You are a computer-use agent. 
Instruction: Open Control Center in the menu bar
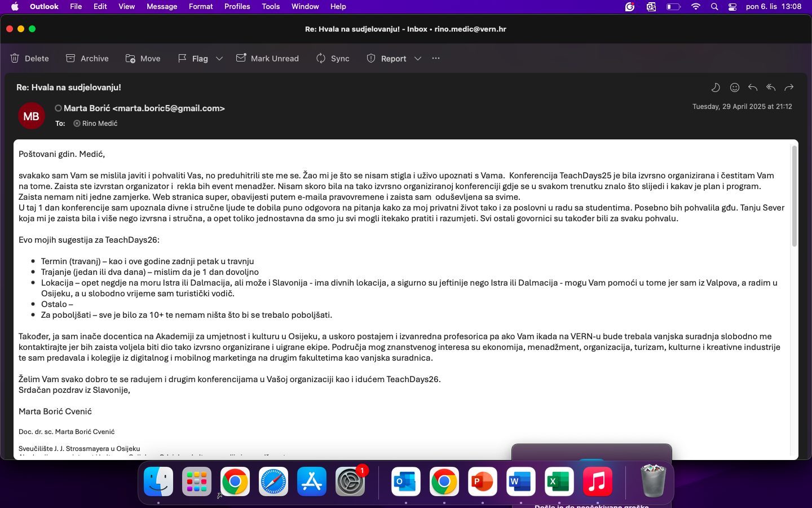[x=732, y=7]
